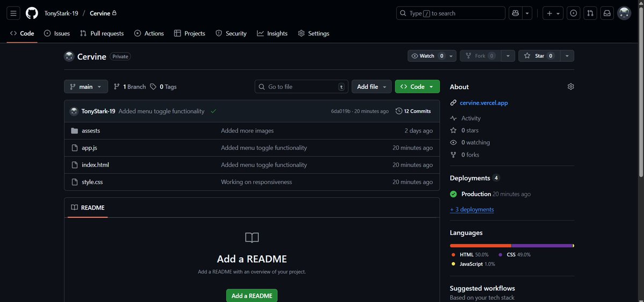Open Copilot chat icon in header
This screenshot has height=302, width=644.
point(516,13)
